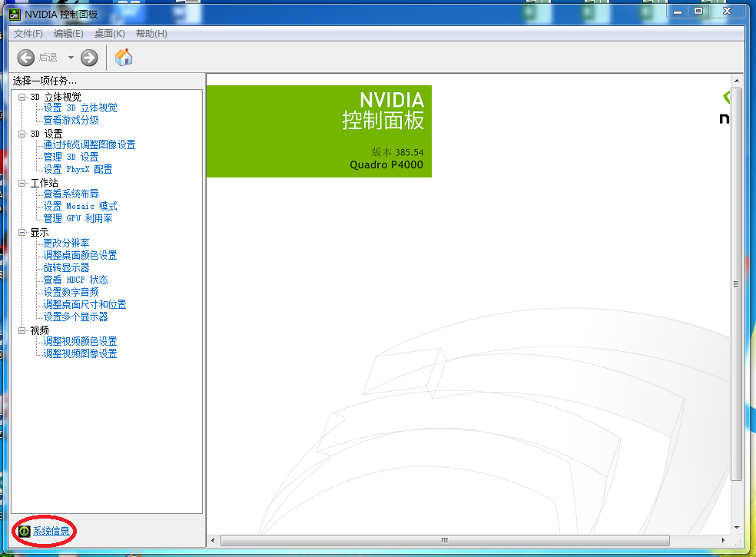Image resolution: width=756 pixels, height=557 pixels.
Task: Select 查看系统布局
Action: point(71,194)
